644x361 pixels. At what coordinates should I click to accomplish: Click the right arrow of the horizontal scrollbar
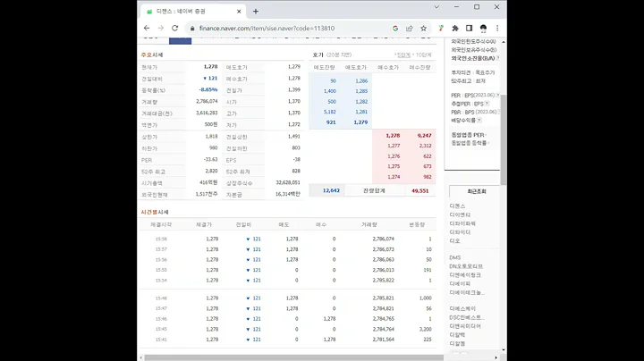(x=496, y=357)
